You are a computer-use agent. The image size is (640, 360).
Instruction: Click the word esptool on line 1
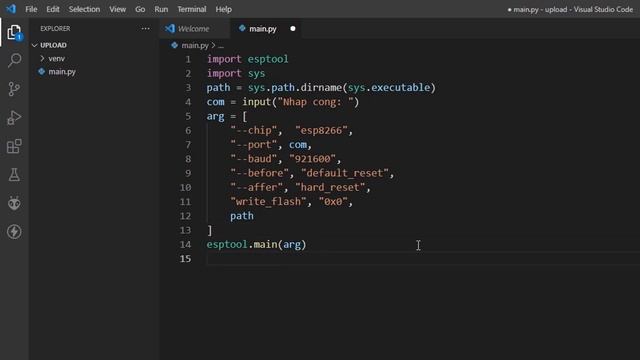tap(268, 59)
